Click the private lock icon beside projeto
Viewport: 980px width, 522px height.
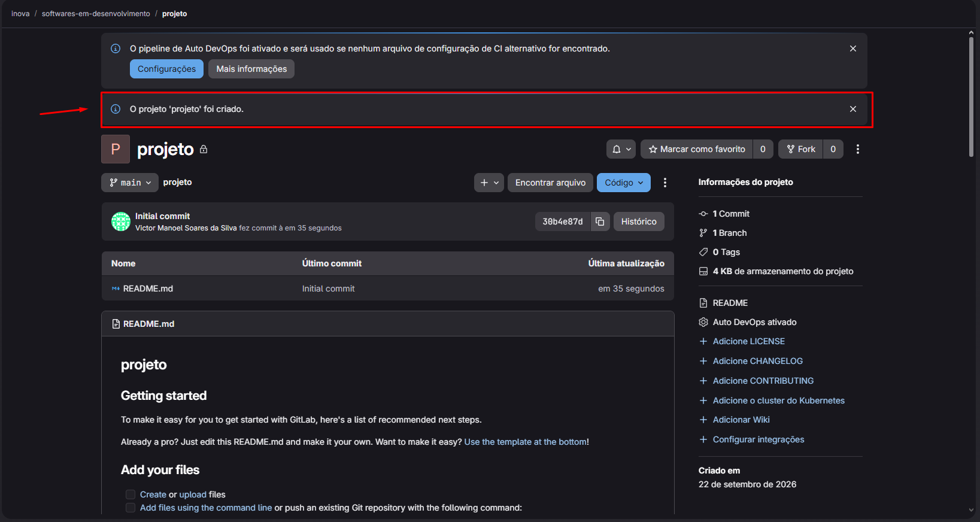click(204, 149)
